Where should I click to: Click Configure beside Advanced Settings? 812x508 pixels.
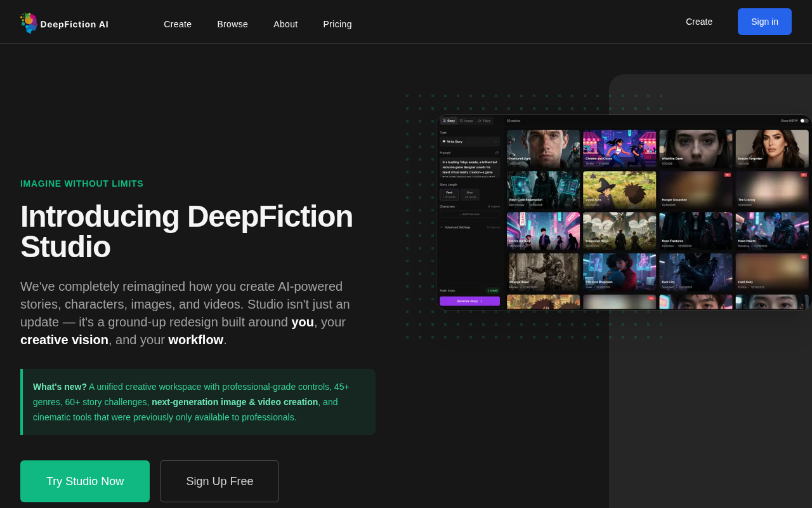pos(494,227)
